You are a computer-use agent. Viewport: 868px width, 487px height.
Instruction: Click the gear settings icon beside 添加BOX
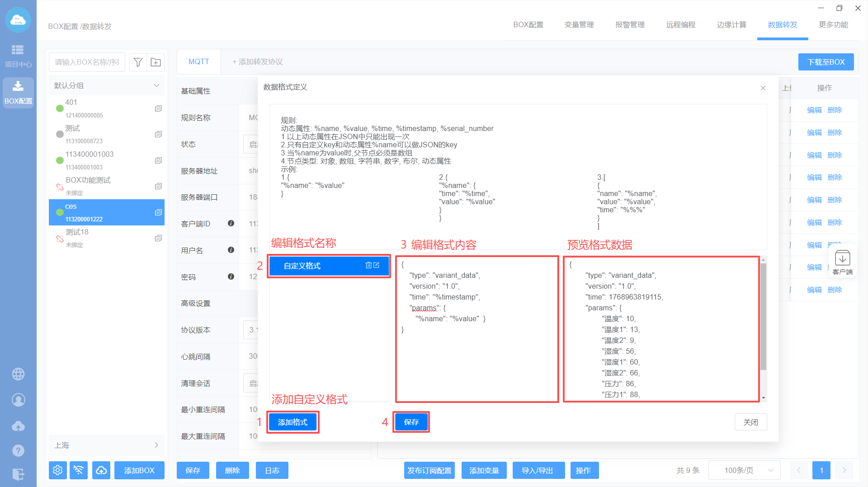[x=58, y=470]
